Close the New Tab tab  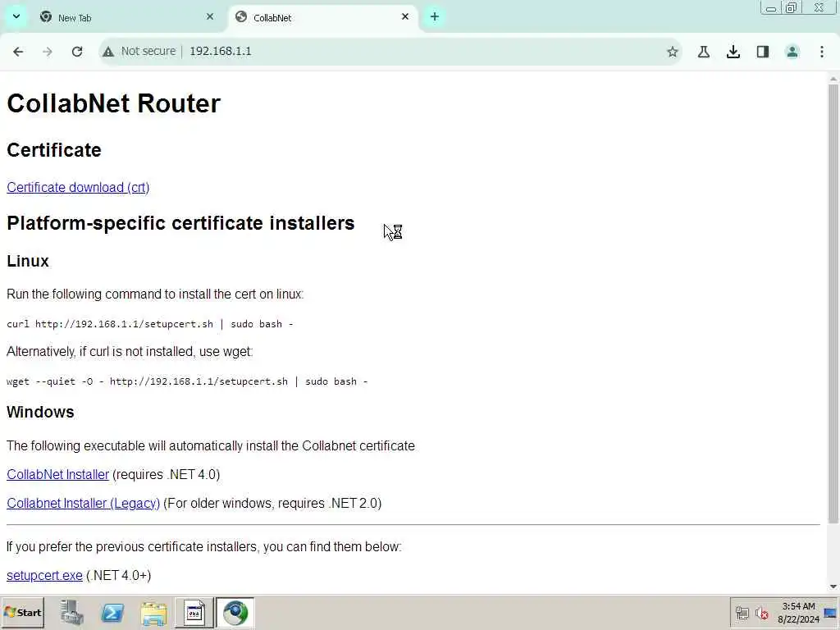point(210,17)
